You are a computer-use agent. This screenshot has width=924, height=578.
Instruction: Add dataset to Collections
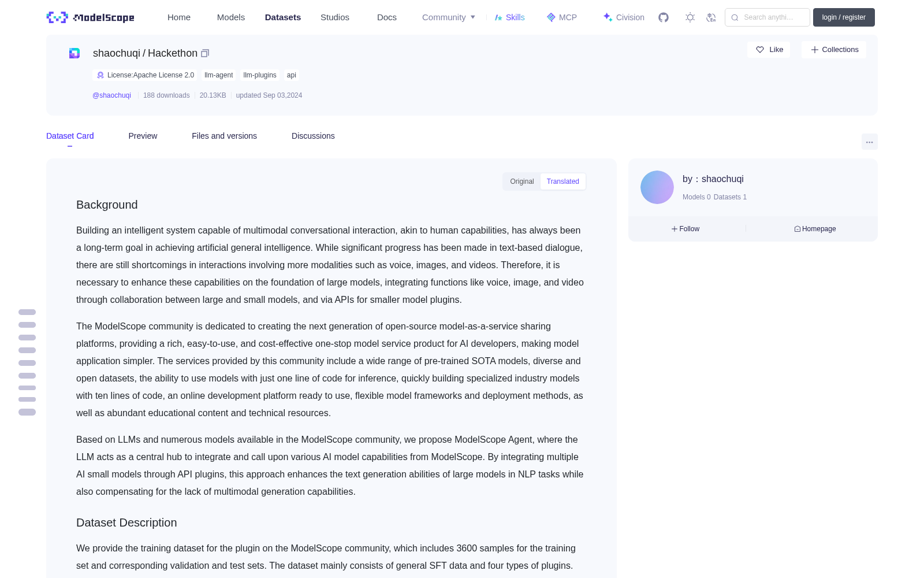[x=834, y=50]
